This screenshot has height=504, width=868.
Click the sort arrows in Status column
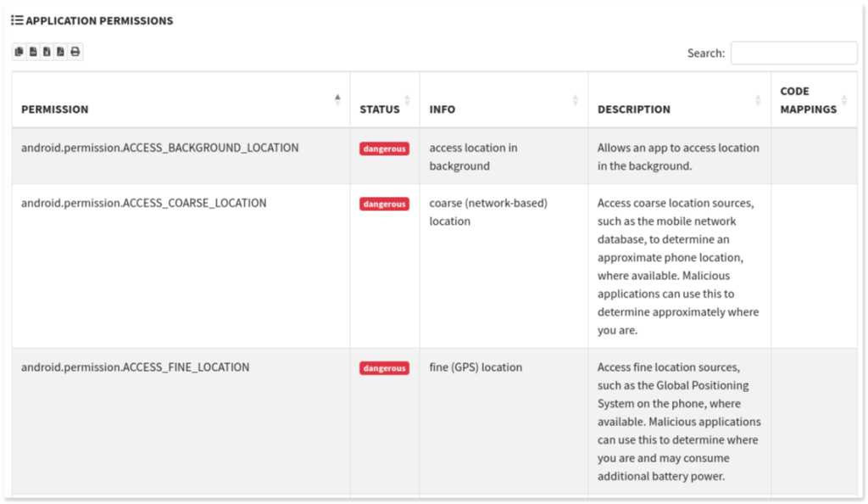tap(407, 99)
